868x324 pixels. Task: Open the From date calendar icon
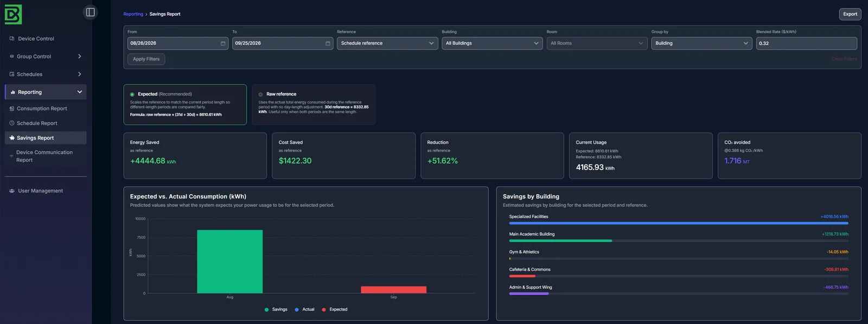click(223, 43)
